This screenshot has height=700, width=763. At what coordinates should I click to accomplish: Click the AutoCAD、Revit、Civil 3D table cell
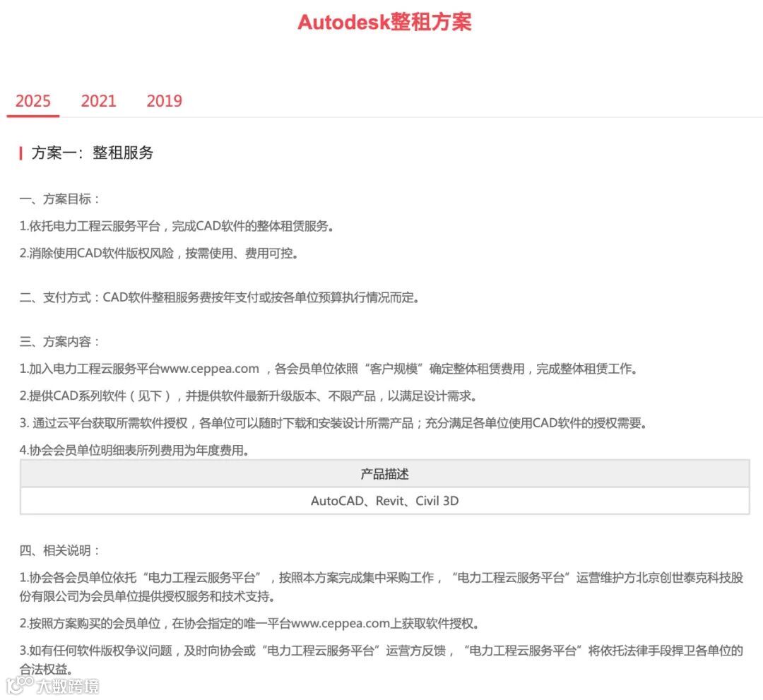(x=384, y=501)
